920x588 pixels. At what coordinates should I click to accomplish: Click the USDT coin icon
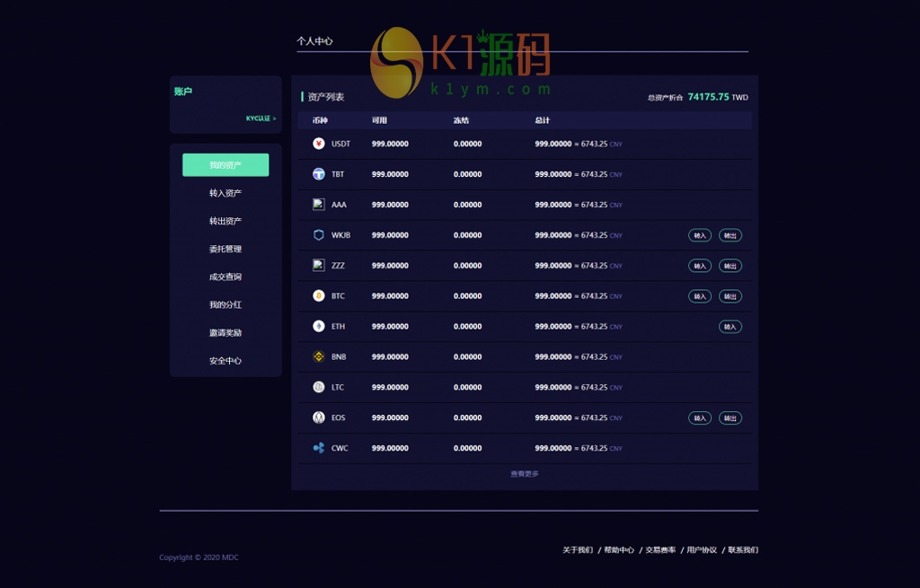pyautogui.click(x=318, y=144)
